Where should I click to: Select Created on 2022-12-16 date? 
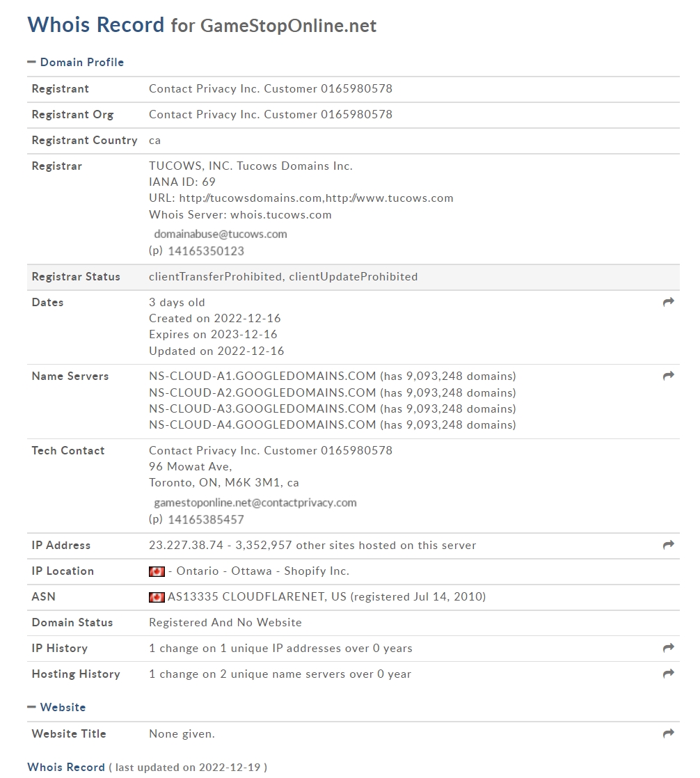(215, 319)
